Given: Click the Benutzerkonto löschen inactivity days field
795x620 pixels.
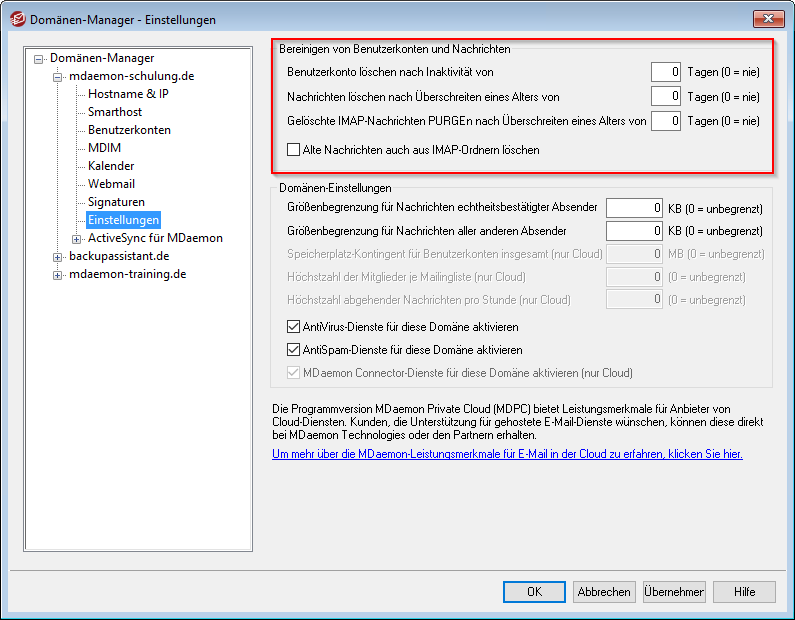Looking at the screenshot, I should (x=666, y=72).
